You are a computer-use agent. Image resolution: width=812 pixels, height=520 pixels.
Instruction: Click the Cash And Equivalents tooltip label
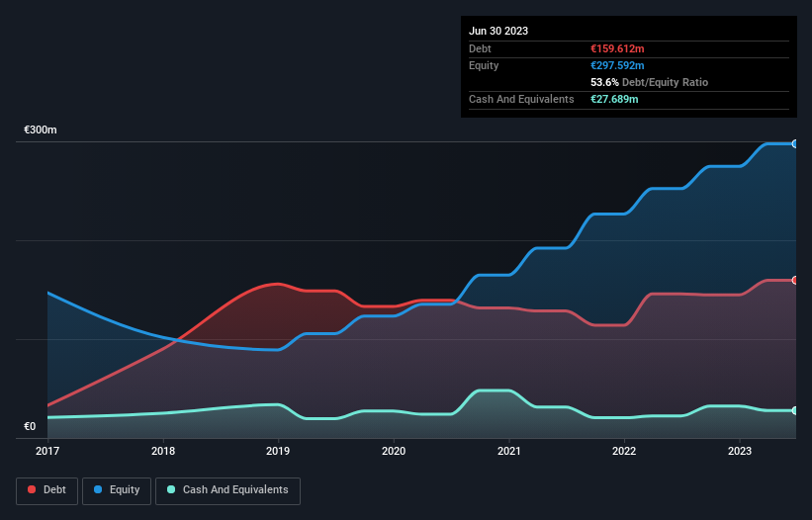click(521, 99)
